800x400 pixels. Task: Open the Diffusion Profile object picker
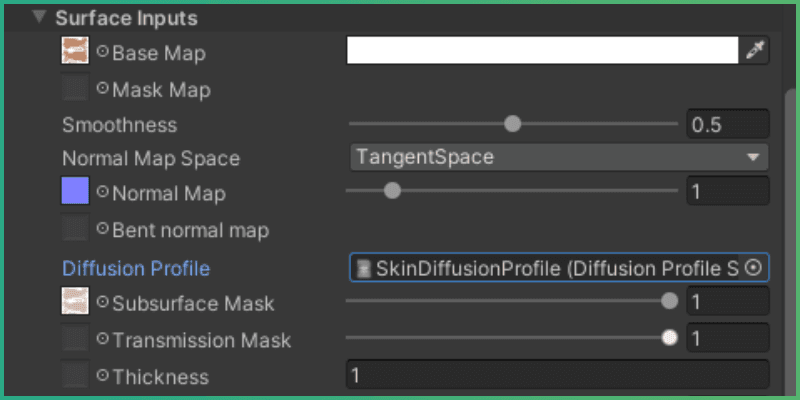(x=755, y=267)
